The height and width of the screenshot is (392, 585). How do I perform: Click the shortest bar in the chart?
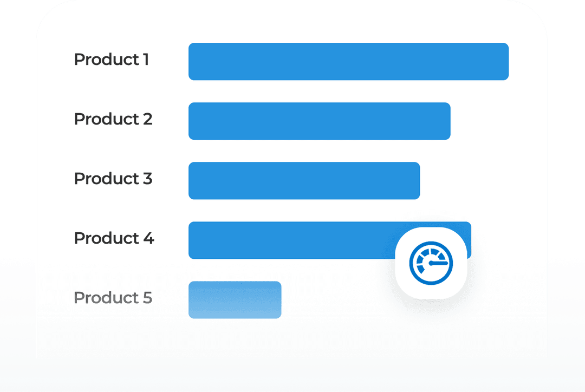pyautogui.click(x=235, y=300)
